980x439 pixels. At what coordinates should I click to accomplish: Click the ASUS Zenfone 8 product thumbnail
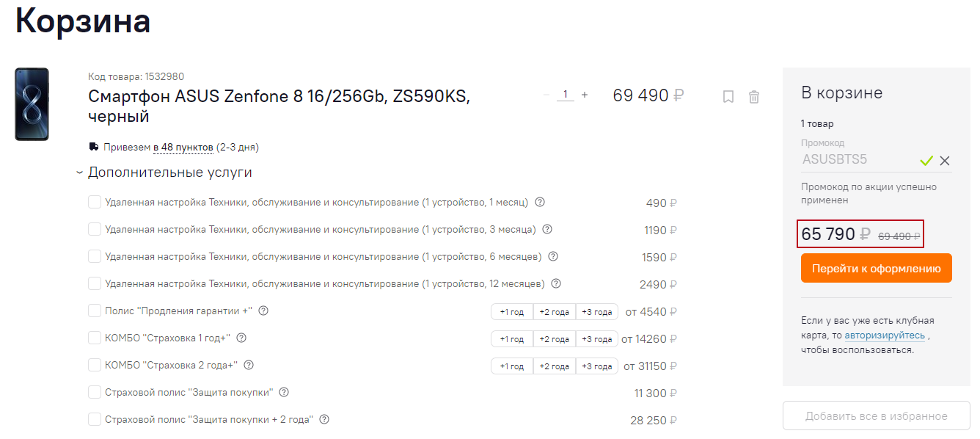pos(32,104)
